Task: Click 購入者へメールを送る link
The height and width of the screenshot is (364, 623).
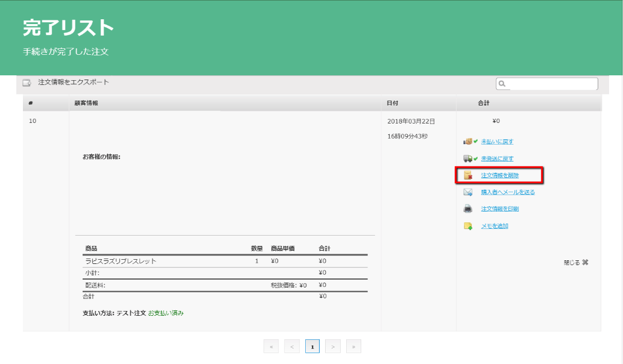Action: [508, 192]
